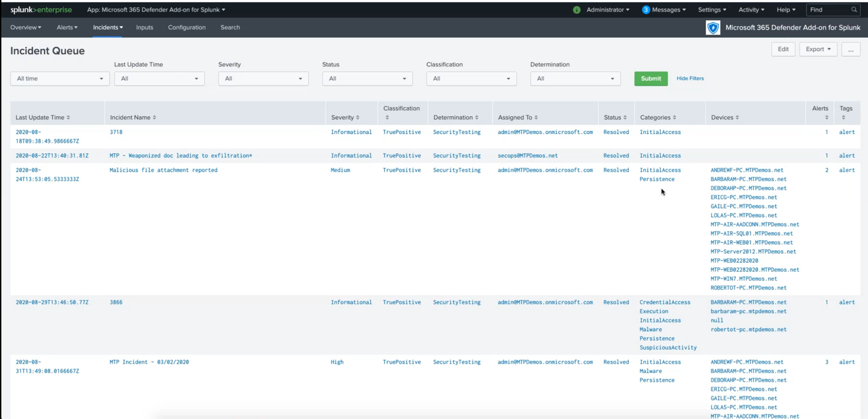This screenshot has height=419, width=868.
Task: Click alerts count 3 in MTP Incident row
Action: pyautogui.click(x=827, y=362)
